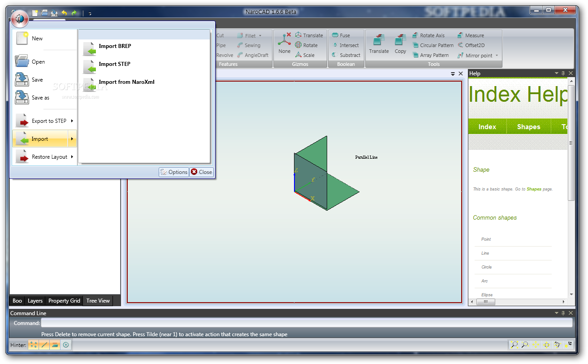The height and width of the screenshot is (364, 588).
Task: Toggle auto-hide pin on Help panel
Action: pyautogui.click(x=563, y=73)
